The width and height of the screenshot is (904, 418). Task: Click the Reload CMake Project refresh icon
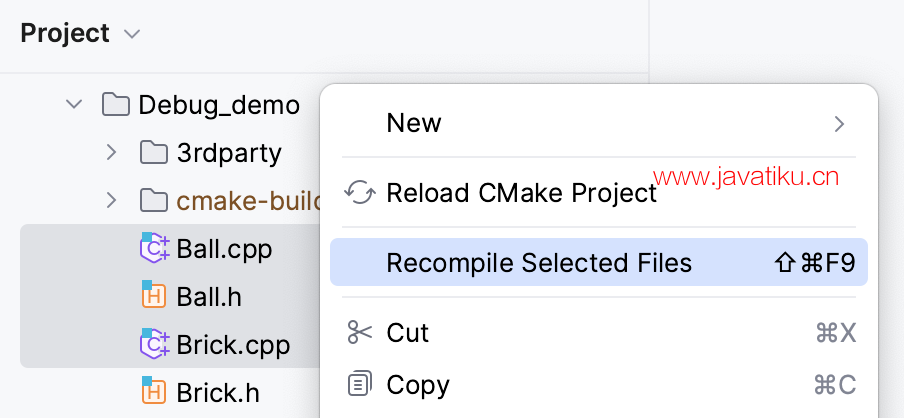click(x=360, y=193)
